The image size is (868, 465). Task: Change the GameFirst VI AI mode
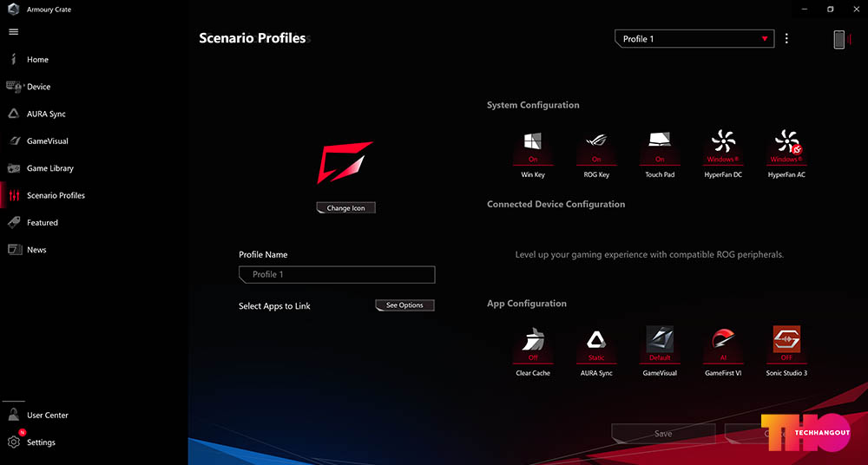pyautogui.click(x=723, y=351)
